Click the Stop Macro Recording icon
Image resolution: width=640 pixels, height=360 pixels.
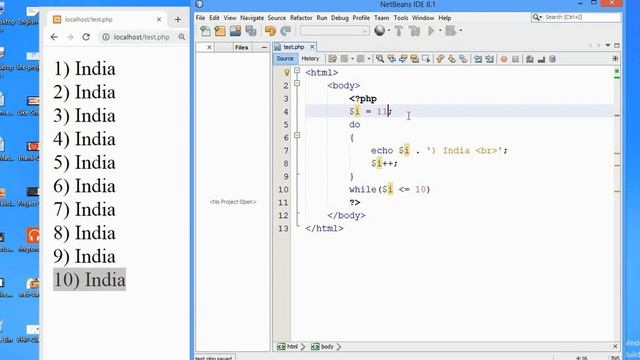[516, 59]
